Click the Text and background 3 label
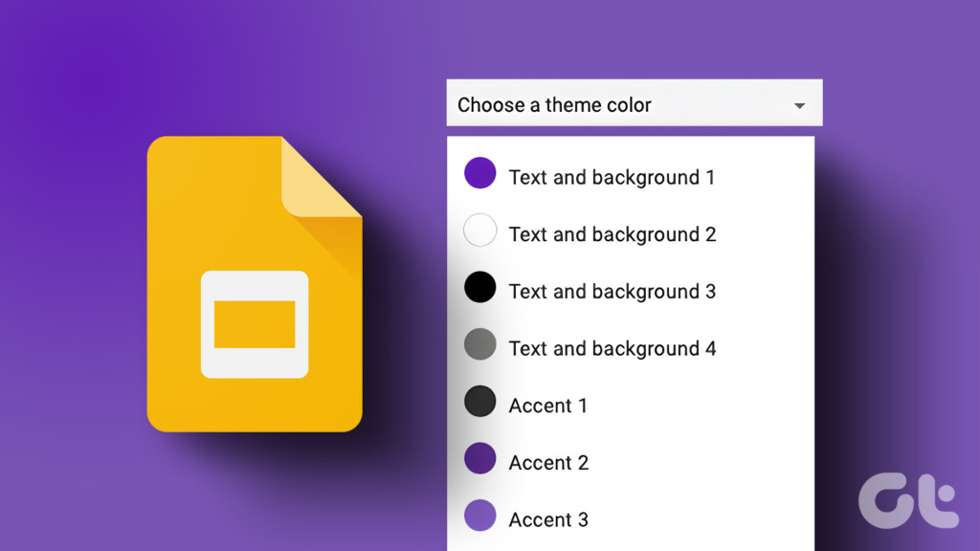 612,292
